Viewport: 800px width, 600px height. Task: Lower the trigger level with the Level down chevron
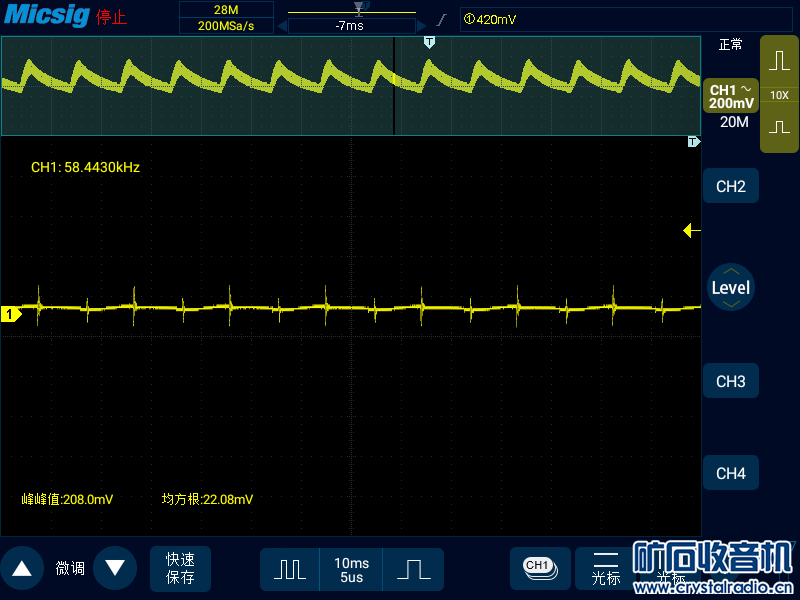tap(731, 304)
